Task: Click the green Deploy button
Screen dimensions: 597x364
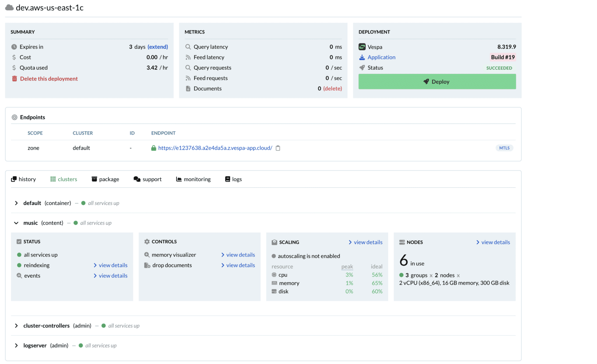Action: click(x=437, y=82)
